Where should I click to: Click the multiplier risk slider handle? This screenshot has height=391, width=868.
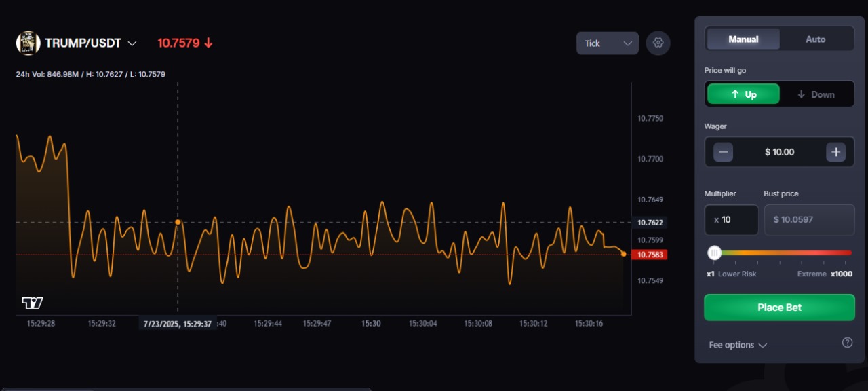[714, 253]
